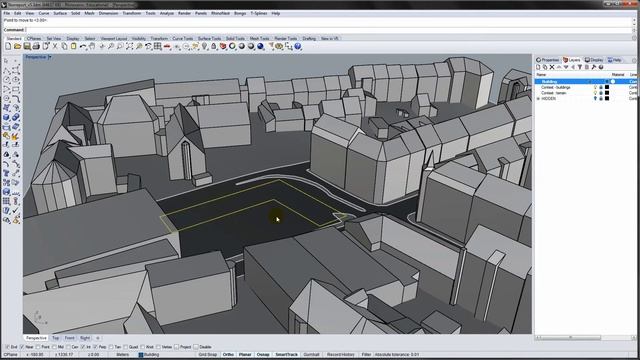Open the Perspective viewport title dropdown arrow
Viewport: 640px width, 360px height.
(50, 57)
